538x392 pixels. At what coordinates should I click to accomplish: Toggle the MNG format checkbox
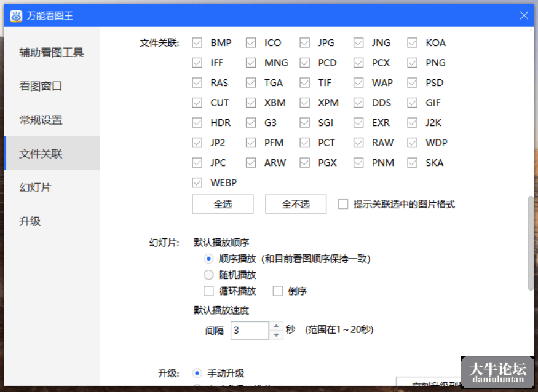(251, 63)
